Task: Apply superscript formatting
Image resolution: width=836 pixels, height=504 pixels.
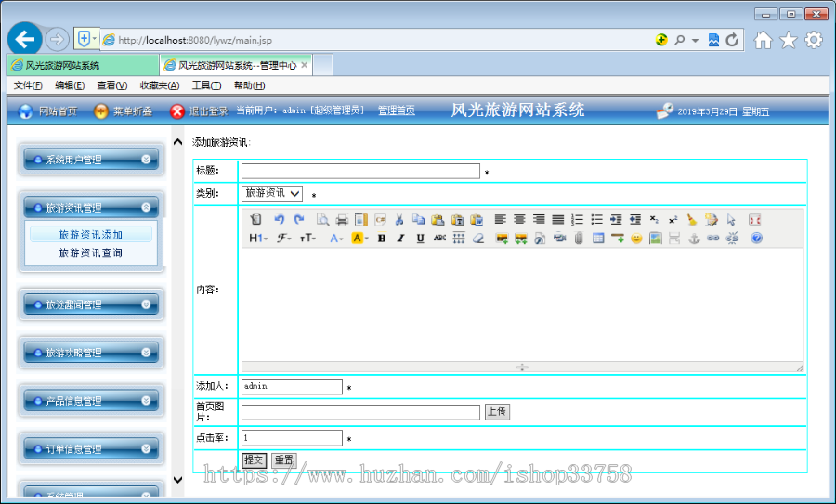Action: 673,219
